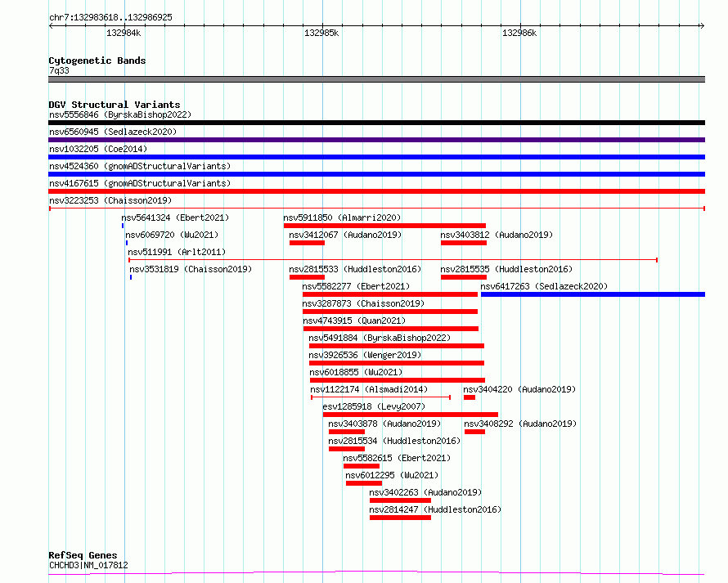Click the DGV Structural Variants track title
This screenshot has width=728, height=583.
(115, 105)
